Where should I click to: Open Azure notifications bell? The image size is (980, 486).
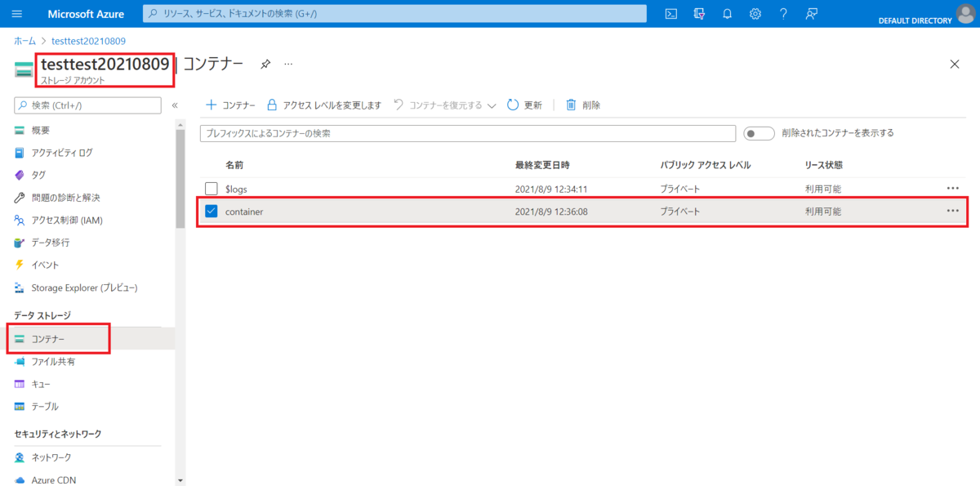point(727,13)
